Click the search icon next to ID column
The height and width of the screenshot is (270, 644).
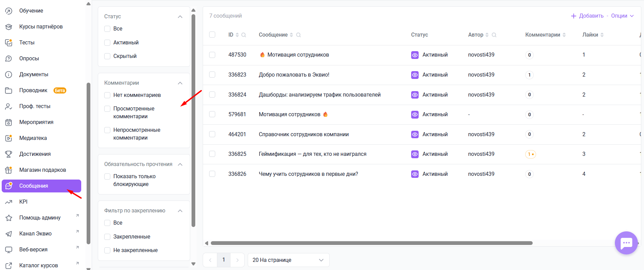pos(244,35)
